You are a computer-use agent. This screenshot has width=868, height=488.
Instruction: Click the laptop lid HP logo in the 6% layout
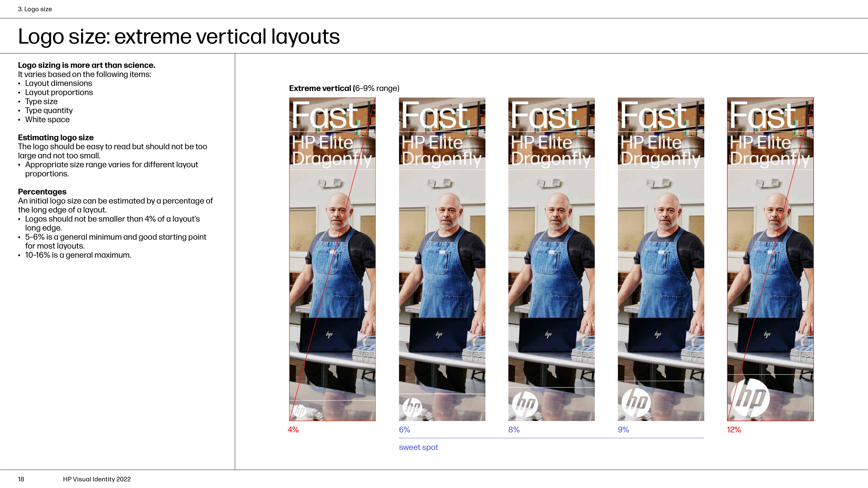point(439,334)
